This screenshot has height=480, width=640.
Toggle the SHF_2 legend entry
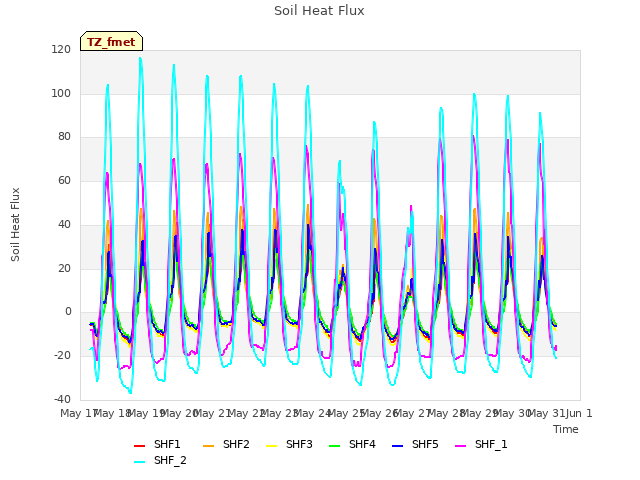160,460
